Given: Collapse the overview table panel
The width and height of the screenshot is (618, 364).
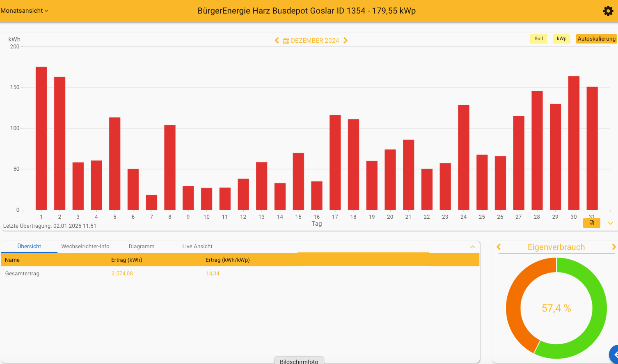Looking at the screenshot, I should [x=472, y=247].
